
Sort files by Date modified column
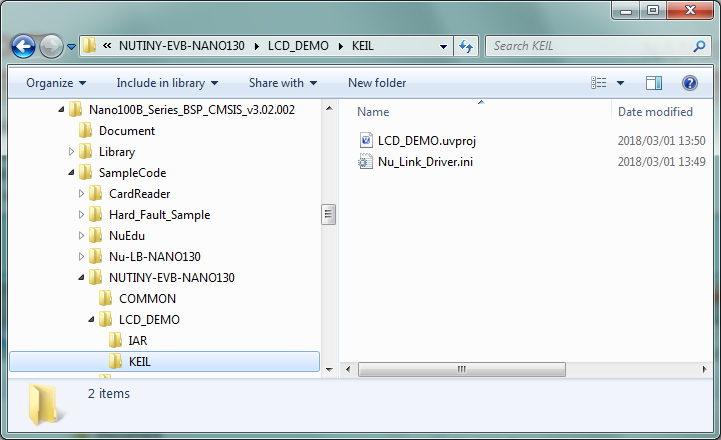click(655, 112)
